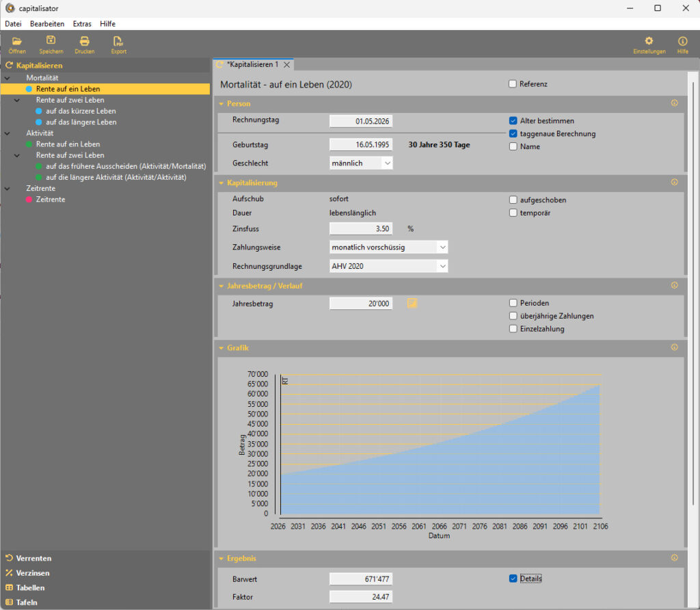
Task: Open Einstellungen gear icon
Action: 649,41
